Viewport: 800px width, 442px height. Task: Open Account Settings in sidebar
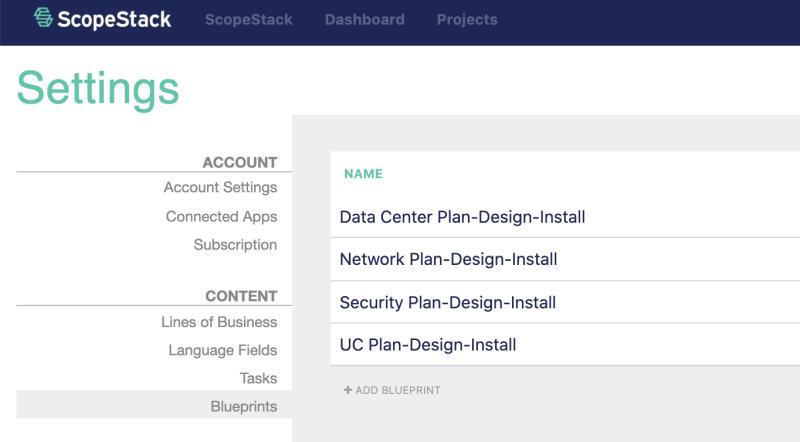(x=220, y=187)
